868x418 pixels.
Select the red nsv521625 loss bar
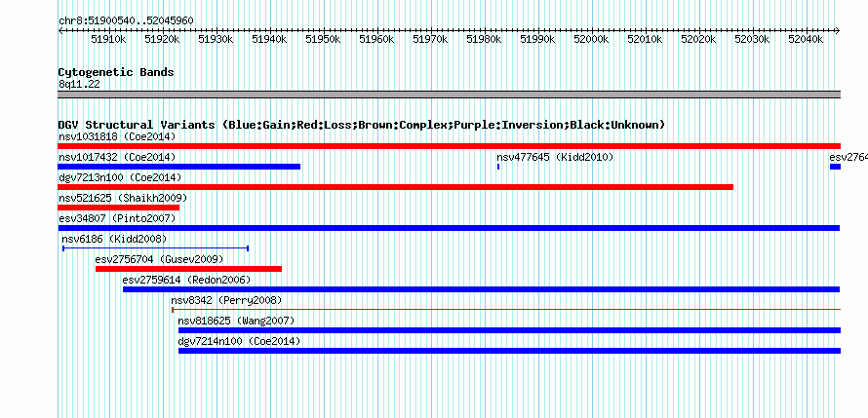click(118, 208)
